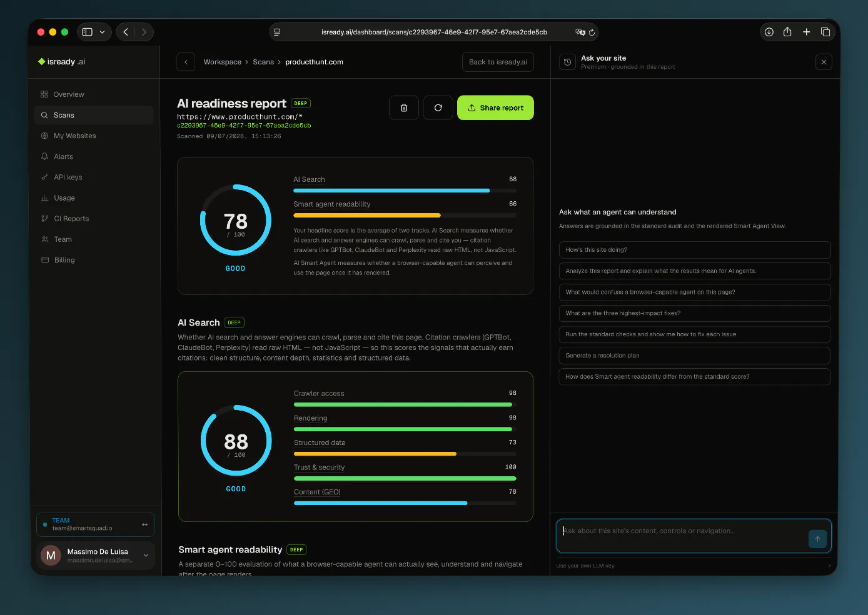Reload the page in the address bar
868x615 pixels.
592,32
